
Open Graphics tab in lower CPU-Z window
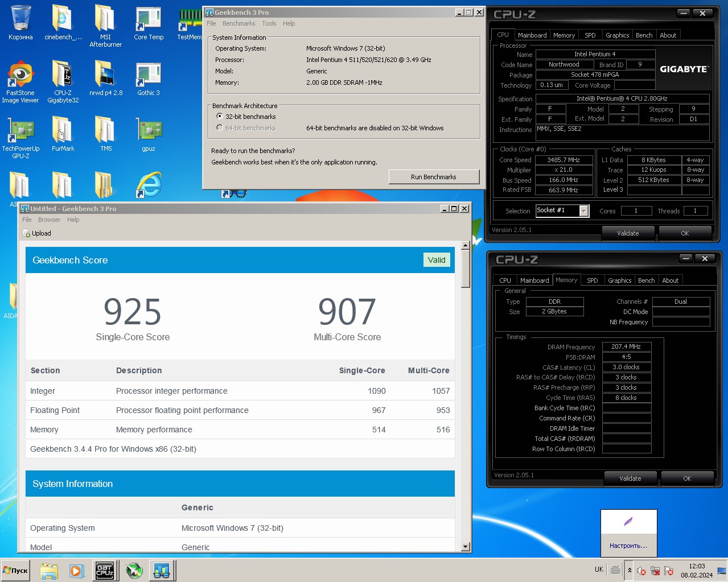(619, 280)
